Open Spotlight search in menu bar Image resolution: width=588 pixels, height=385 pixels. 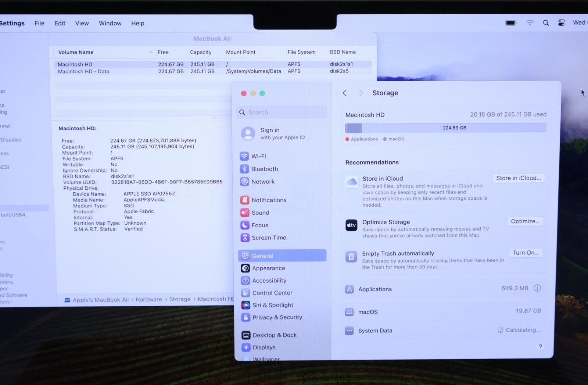click(546, 23)
